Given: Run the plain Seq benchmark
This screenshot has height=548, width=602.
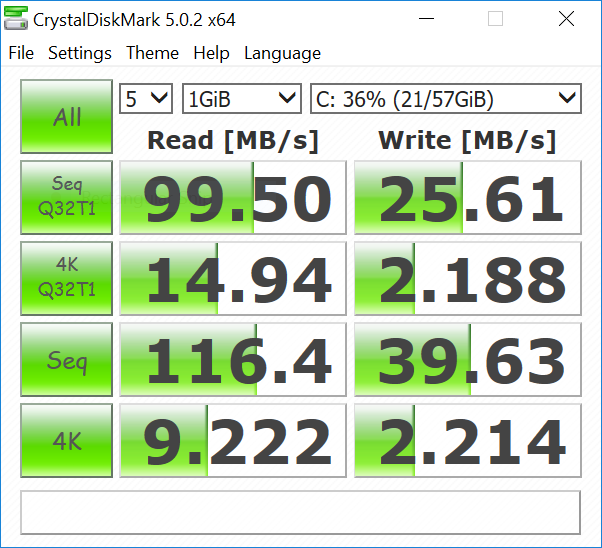Looking at the screenshot, I should [67, 359].
